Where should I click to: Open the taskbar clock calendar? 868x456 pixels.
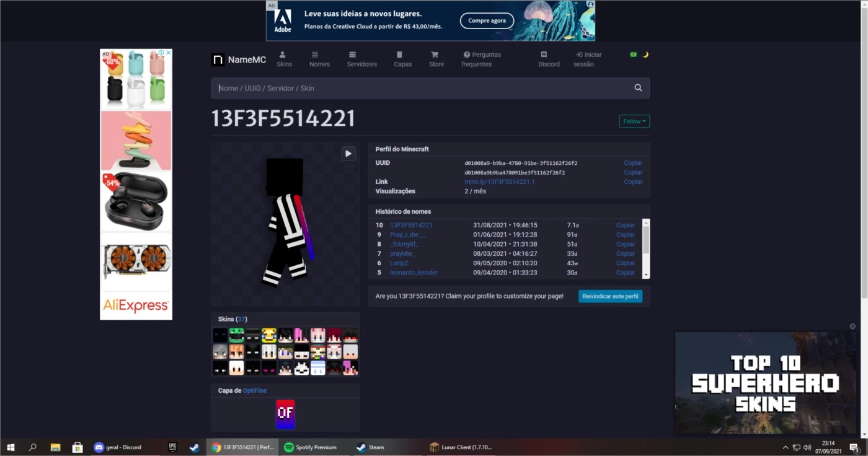tap(828, 447)
